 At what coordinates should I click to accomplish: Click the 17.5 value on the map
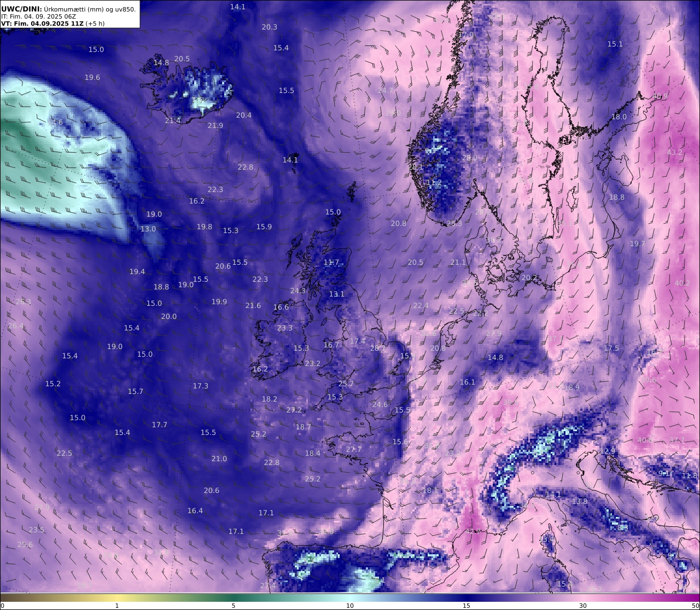[611, 348]
